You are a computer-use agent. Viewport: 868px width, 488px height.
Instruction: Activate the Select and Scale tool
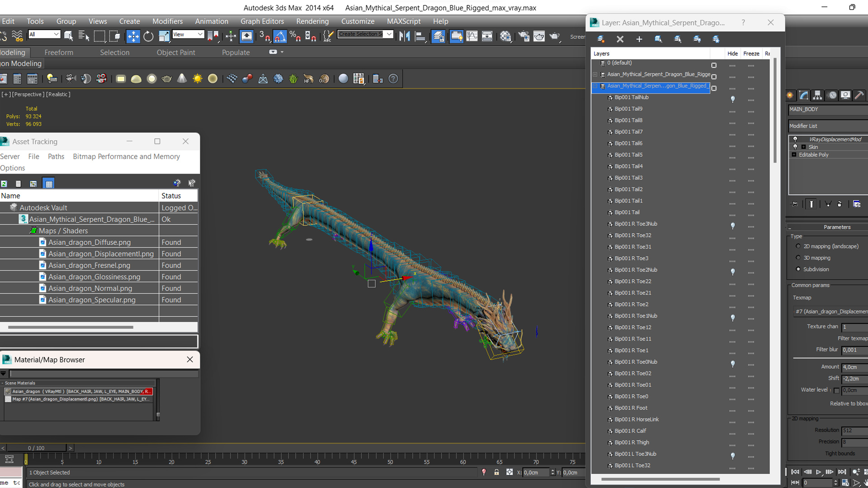(164, 36)
